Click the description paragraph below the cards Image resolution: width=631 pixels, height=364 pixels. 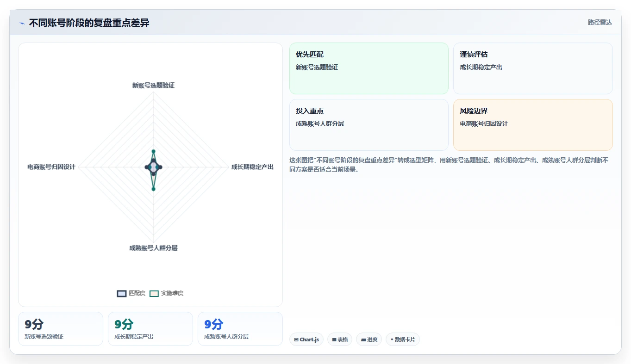point(451,165)
